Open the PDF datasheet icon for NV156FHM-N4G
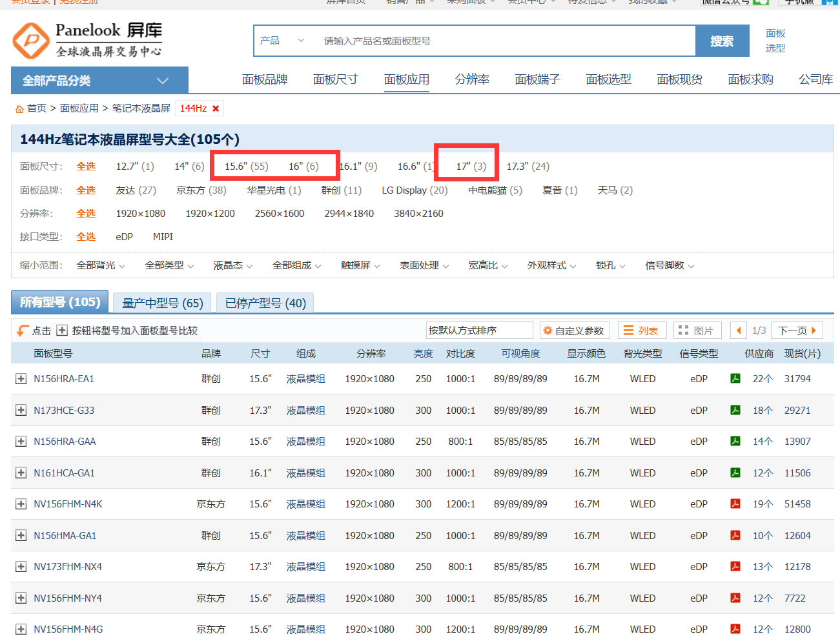The image size is (840, 643). coord(735,629)
